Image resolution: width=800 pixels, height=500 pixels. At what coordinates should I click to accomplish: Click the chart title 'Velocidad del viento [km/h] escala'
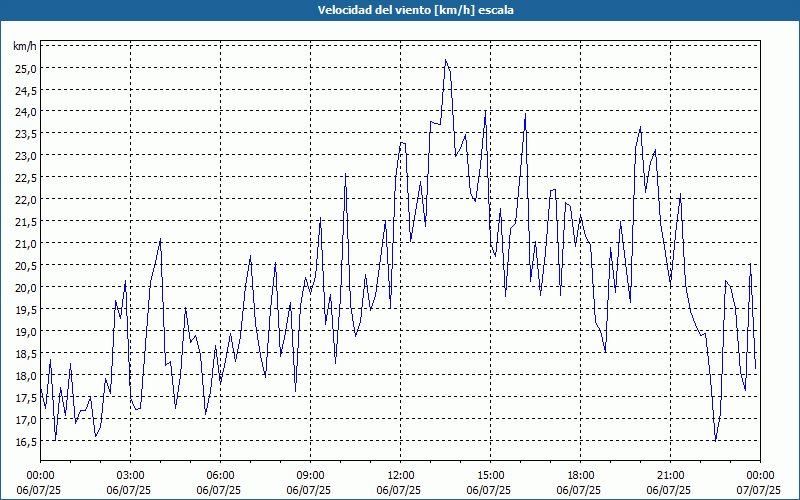click(x=400, y=11)
